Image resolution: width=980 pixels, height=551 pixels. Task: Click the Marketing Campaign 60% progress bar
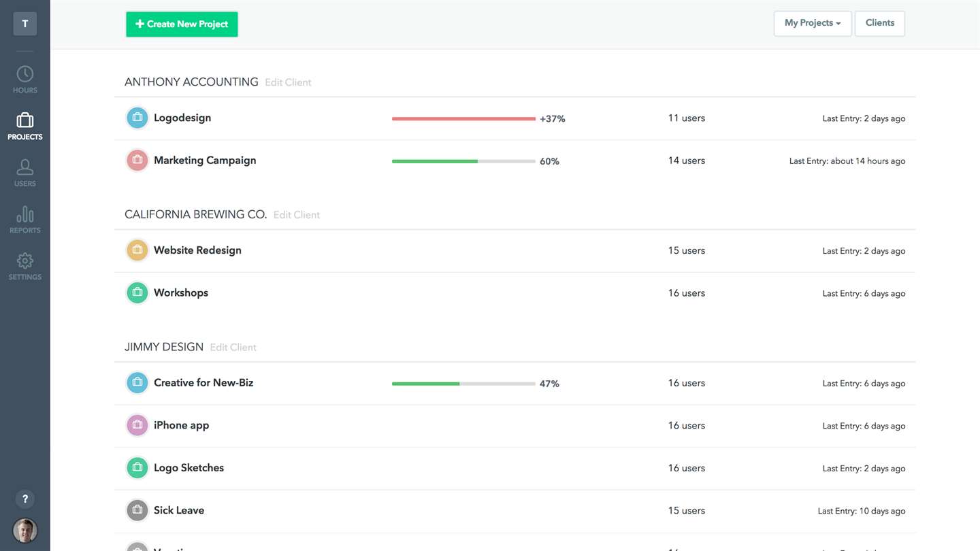463,161
